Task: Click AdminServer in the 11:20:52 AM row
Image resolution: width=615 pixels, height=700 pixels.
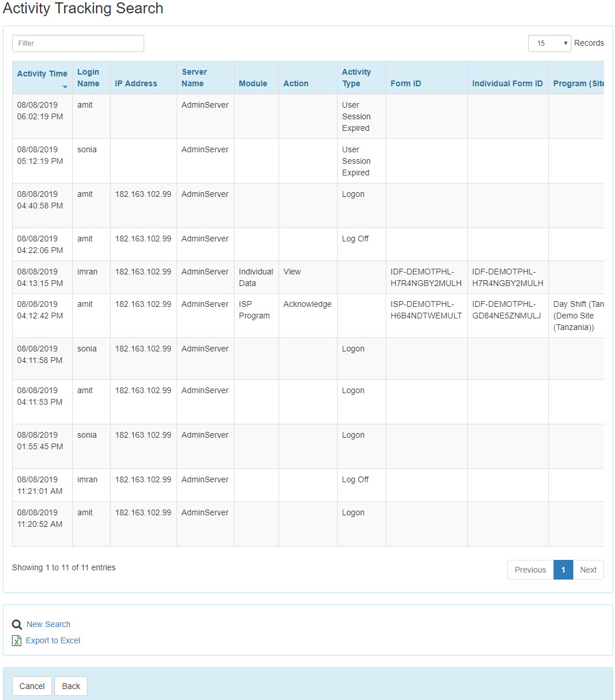Action: 205,512
